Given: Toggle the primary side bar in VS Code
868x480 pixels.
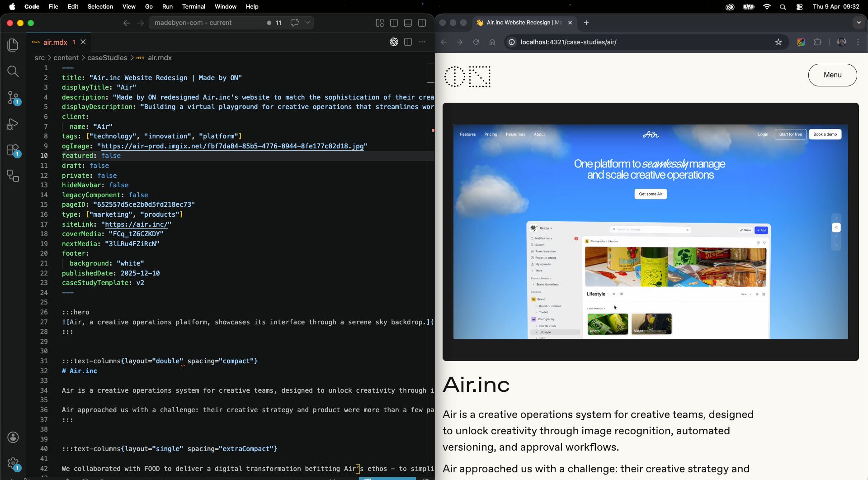Looking at the screenshot, I should (394, 23).
